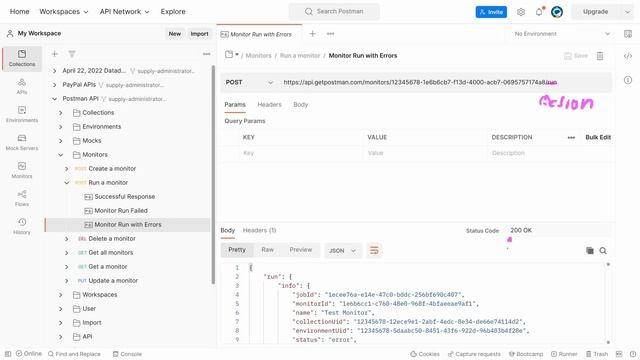The width and height of the screenshot is (640, 360).
Task: Delete example with trash icon
Action: click(600, 56)
